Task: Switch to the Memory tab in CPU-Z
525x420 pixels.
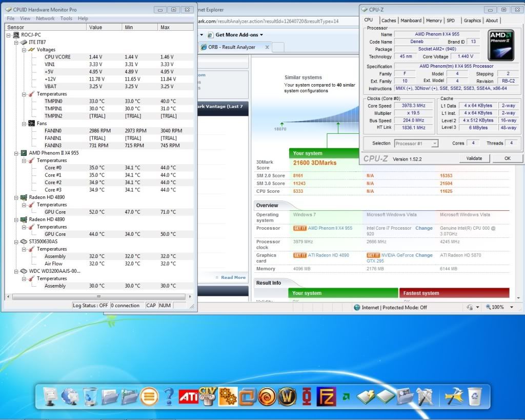Action: (434, 21)
